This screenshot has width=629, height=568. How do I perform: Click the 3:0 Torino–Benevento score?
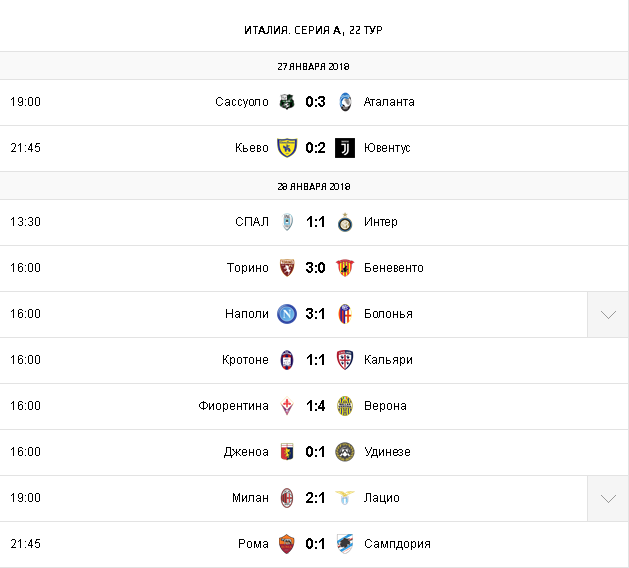point(316,268)
